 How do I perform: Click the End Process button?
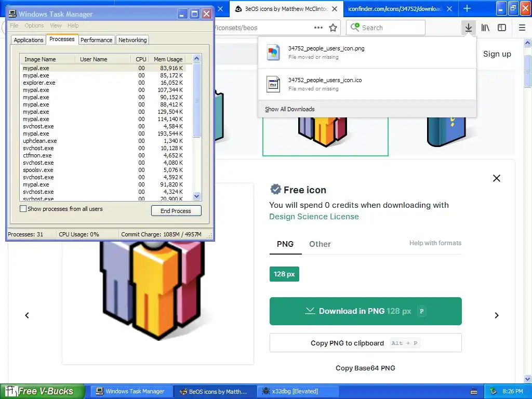point(176,211)
